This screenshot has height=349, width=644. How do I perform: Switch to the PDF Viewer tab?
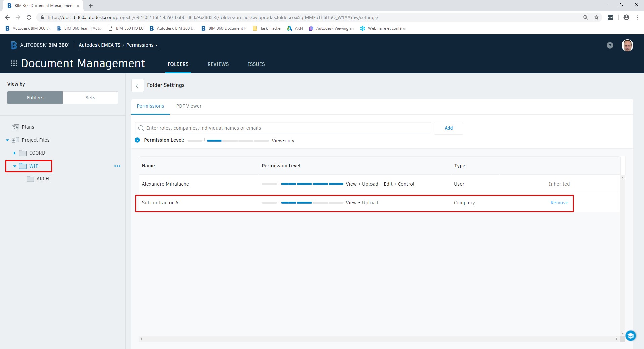pyautogui.click(x=189, y=106)
